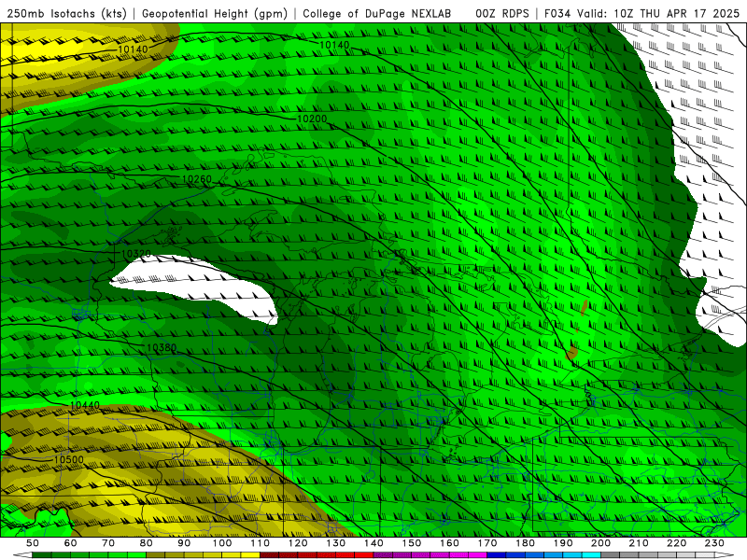Click the 130 value on the color scale
Image resolution: width=747 pixels, height=560 pixels.
336,543
